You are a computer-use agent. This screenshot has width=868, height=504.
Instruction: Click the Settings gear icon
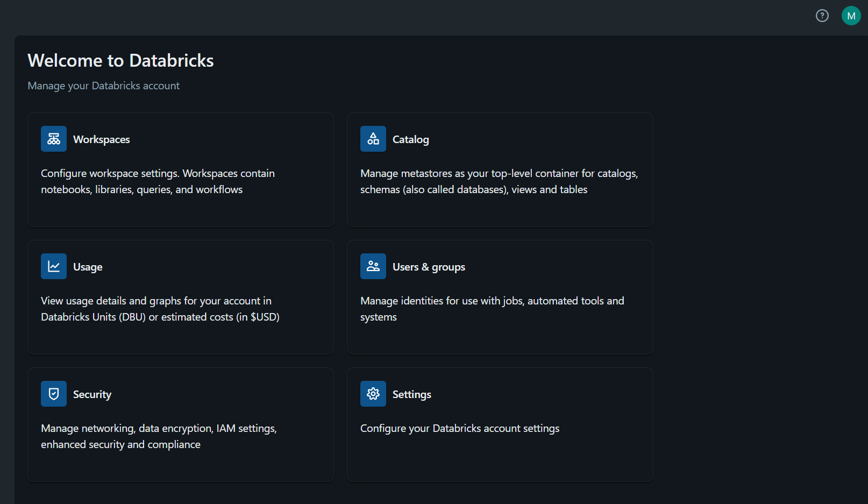tap(373, 394)
